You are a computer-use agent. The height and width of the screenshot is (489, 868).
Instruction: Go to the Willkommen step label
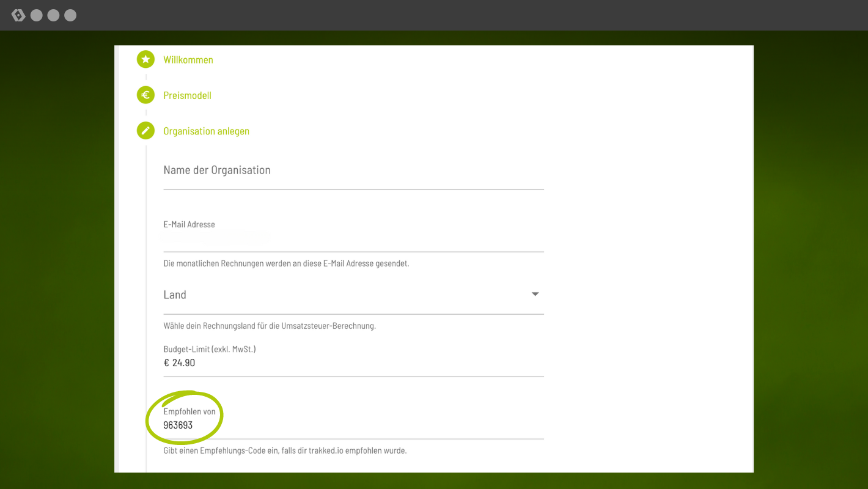point(188,60)
